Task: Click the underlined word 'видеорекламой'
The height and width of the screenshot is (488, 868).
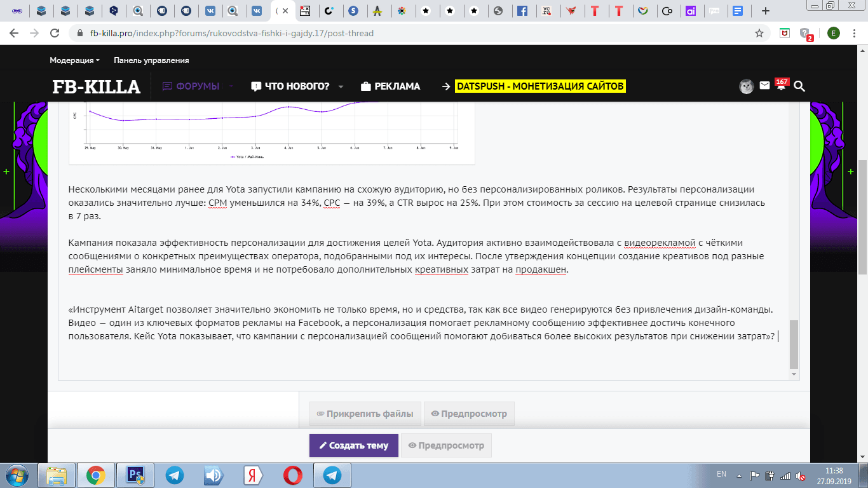Action: 661,243
